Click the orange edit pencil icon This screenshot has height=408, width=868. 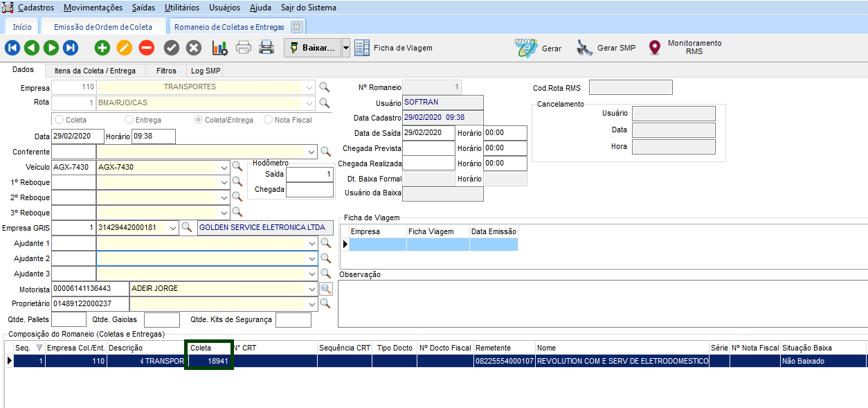(x=124, y=48)
